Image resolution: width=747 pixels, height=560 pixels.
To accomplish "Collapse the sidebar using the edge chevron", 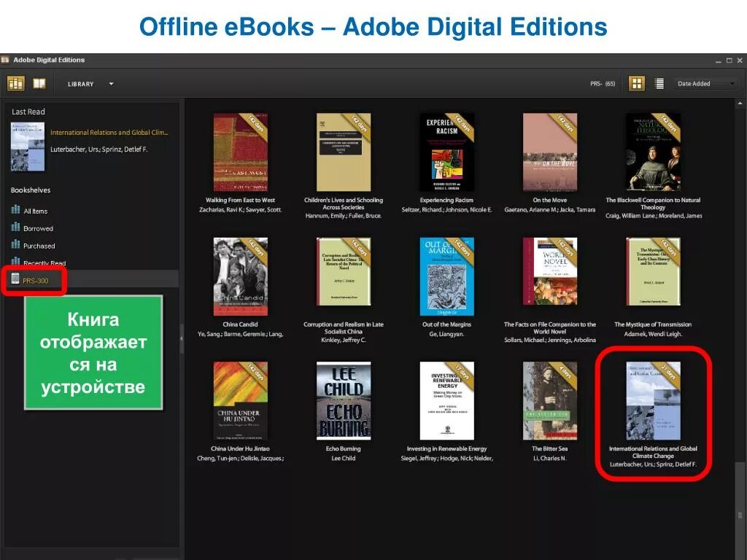I will [182, 338].
